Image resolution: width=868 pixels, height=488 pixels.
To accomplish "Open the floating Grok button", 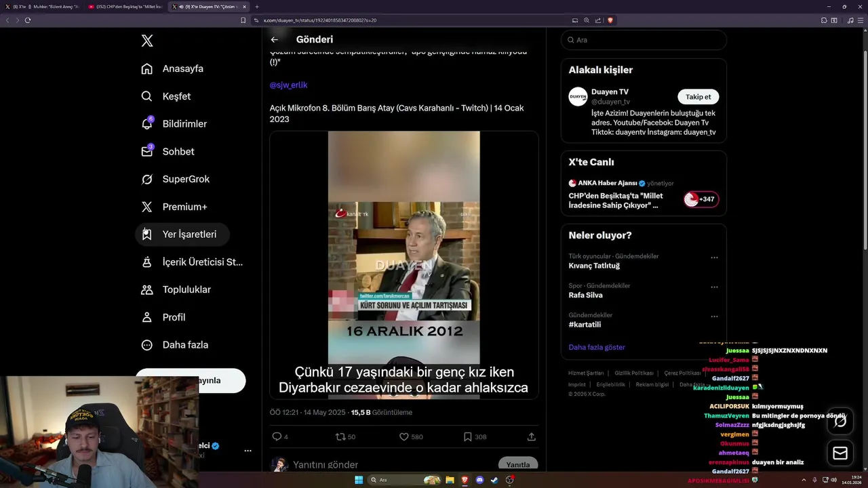I will click(840, 422).
